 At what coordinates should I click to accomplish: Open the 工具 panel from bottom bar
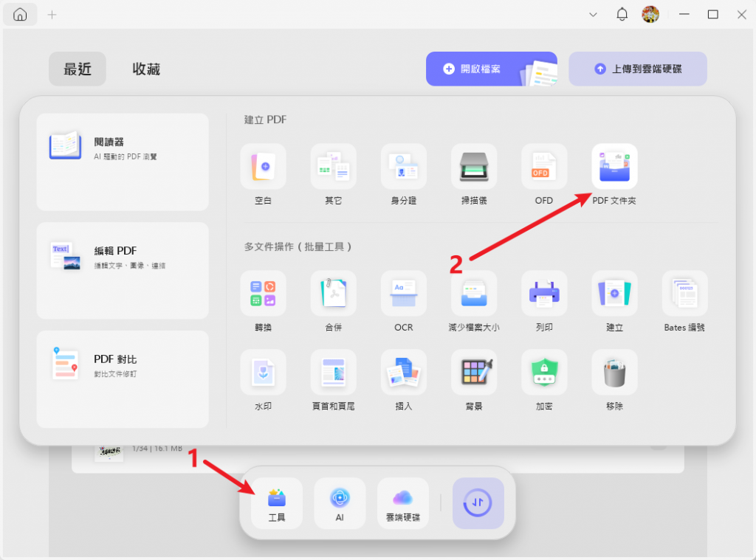277,503
